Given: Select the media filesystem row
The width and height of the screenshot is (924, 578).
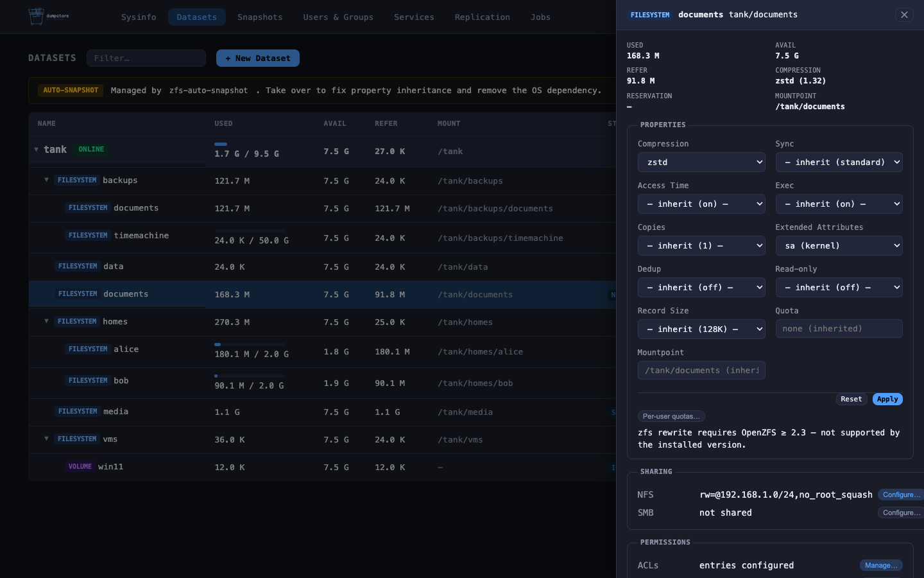Looking at the screenshot, I should pos(322,412).
